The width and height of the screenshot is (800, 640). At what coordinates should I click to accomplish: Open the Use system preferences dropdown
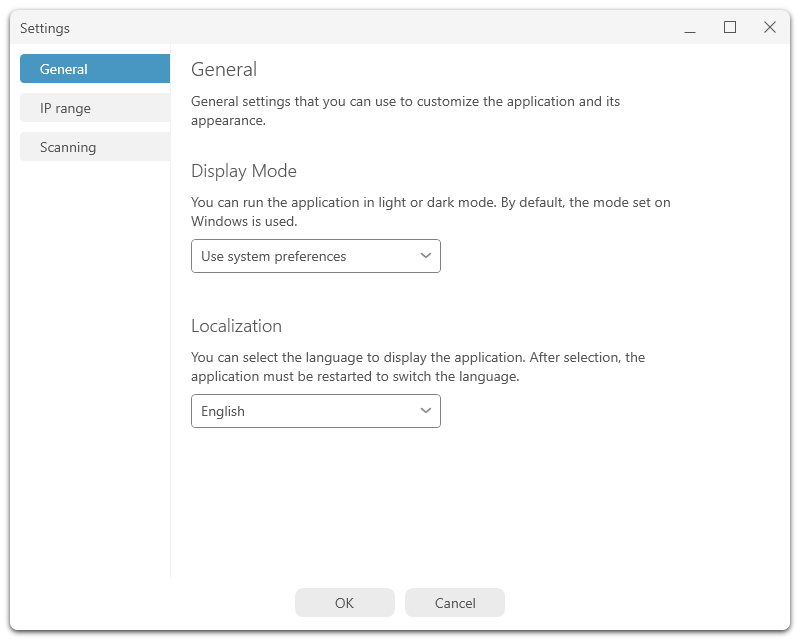click(x=316, y=256)
